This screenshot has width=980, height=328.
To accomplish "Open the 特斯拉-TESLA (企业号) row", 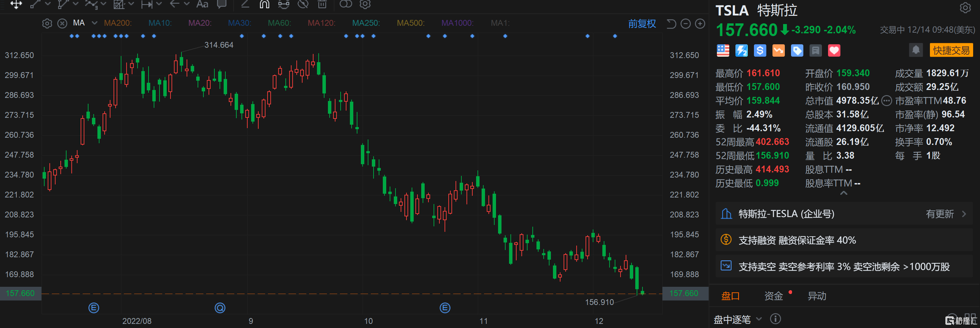I will (x=844, y=214).
